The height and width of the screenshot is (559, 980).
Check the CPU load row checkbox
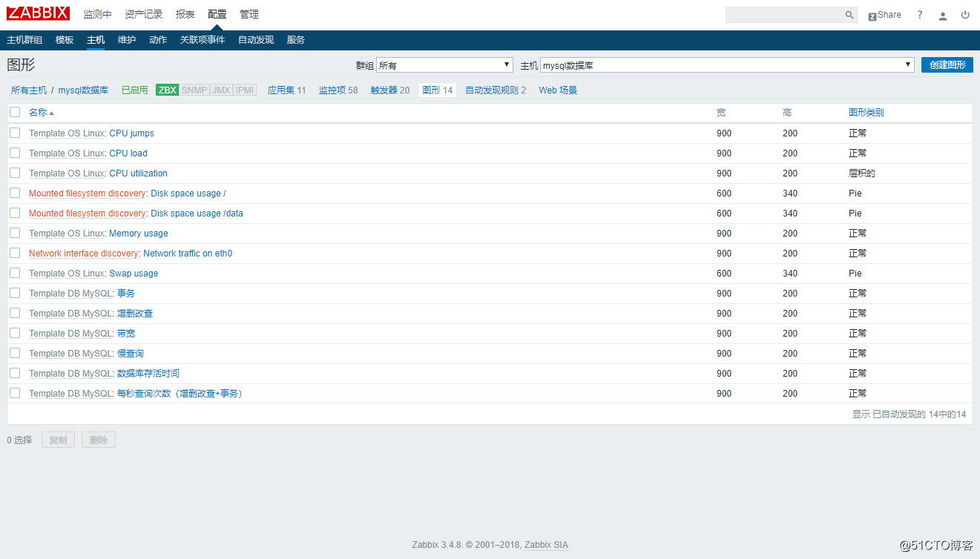pos(15,153)
